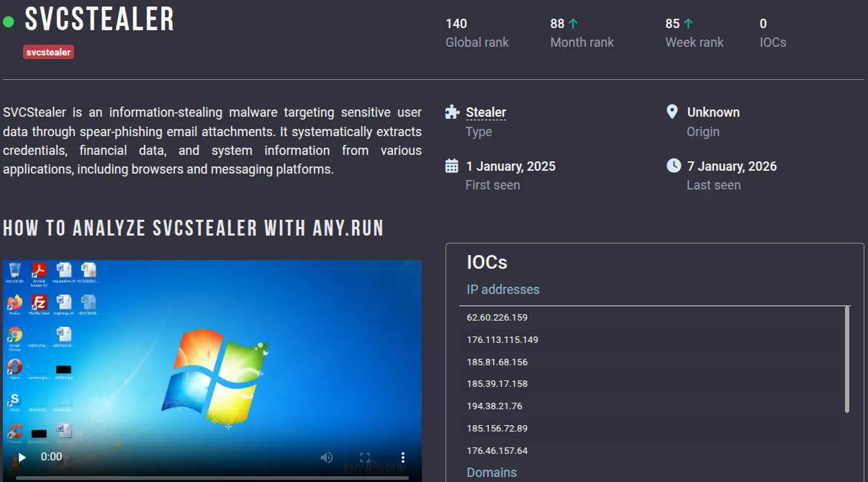Click the IOCs panel heading

coord(487,262)
